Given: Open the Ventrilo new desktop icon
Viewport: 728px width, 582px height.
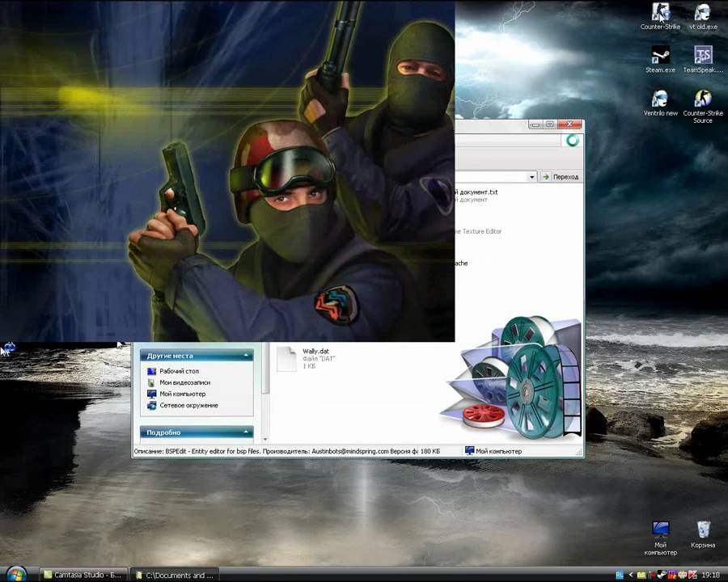Looking at the screenshot, I should pos(660,103).
